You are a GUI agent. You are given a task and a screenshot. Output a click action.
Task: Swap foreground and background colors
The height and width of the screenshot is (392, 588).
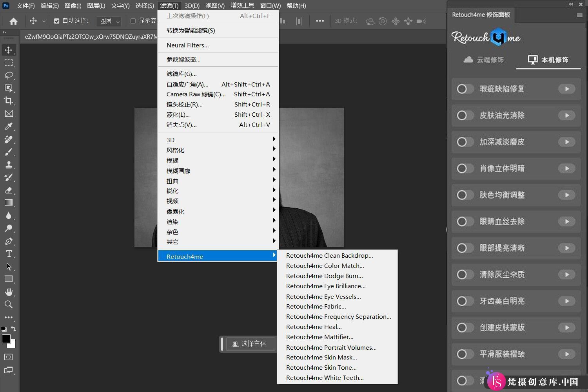click(x=14, y=329)
